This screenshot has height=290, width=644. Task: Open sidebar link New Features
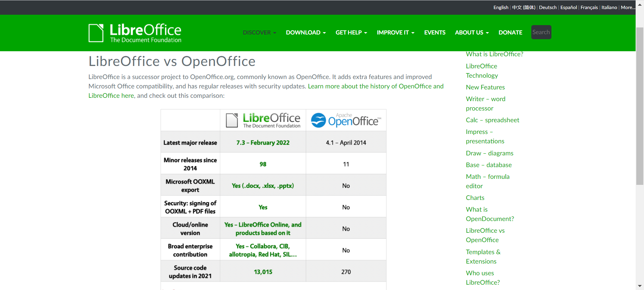pyautogui.click(x=485, y=87)
